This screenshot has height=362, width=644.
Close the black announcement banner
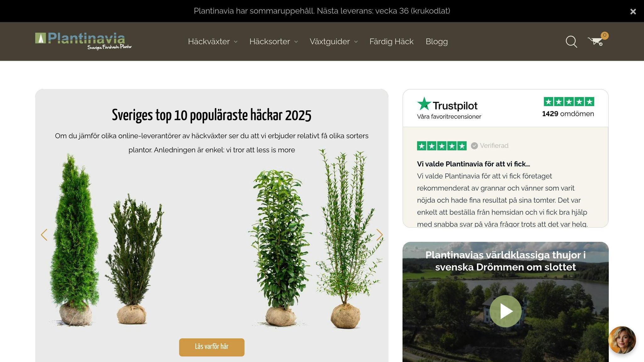pos(633,12)
